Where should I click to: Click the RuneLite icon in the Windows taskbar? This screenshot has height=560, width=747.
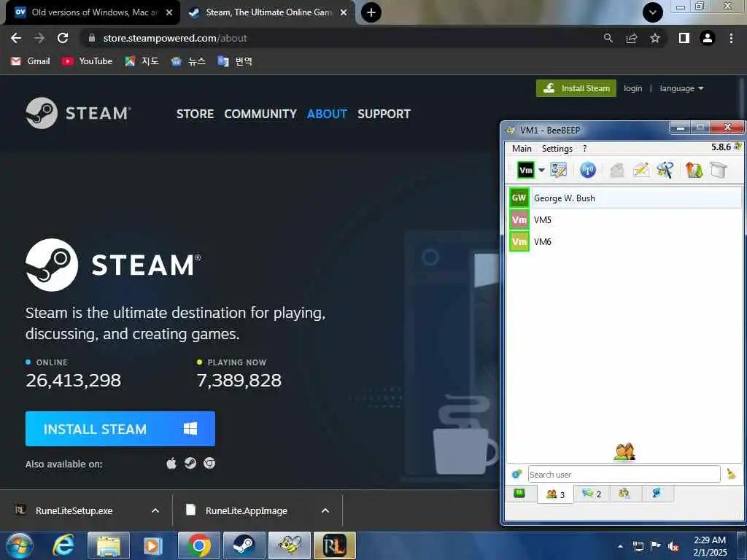(x=334, y=545)
